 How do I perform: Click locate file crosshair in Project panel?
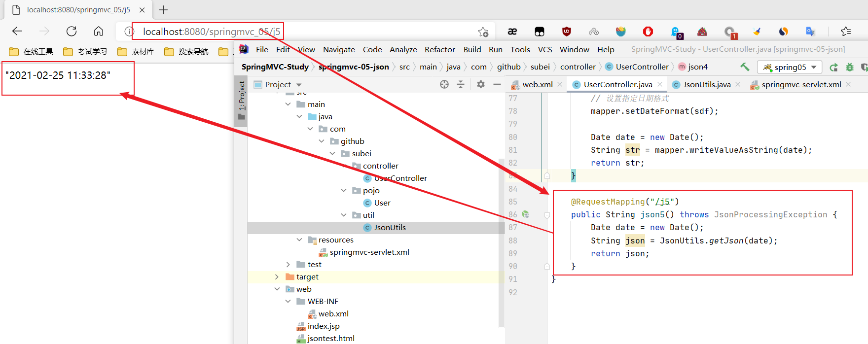pos(444,84)
